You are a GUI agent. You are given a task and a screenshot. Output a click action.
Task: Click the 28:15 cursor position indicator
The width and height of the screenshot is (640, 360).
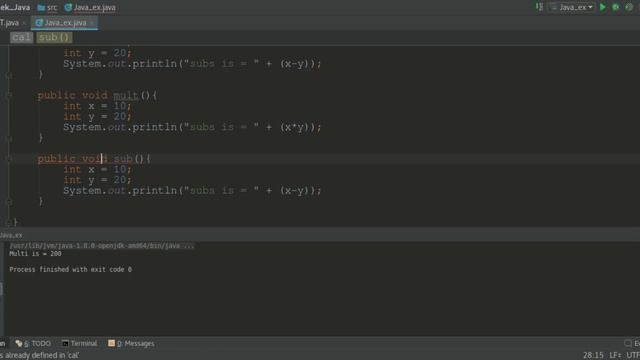[593, 355]
